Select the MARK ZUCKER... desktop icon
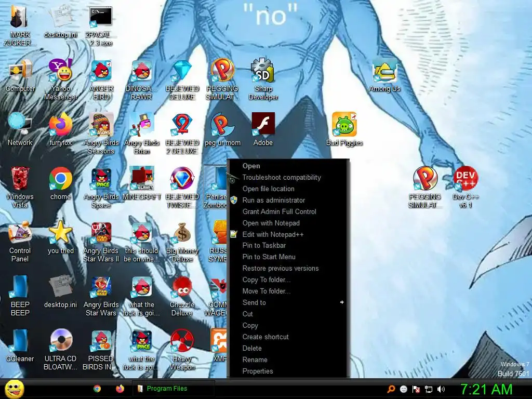Screen dimensions: 532x399 (x=20, y=16)
